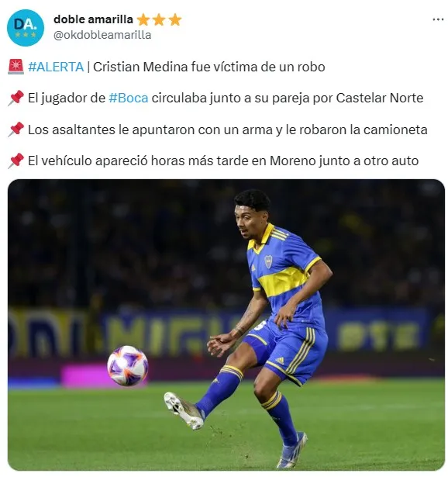Click the tweet line mentioning Castelar Norte
Image resolution: width=448 pixels, height=477 pixels.
(x=226, y=98)
